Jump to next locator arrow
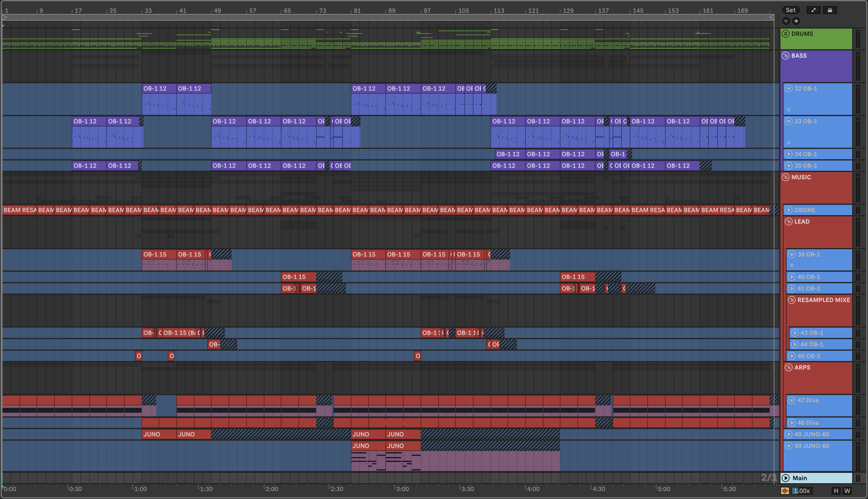The image size is (868, 499). 796,21
